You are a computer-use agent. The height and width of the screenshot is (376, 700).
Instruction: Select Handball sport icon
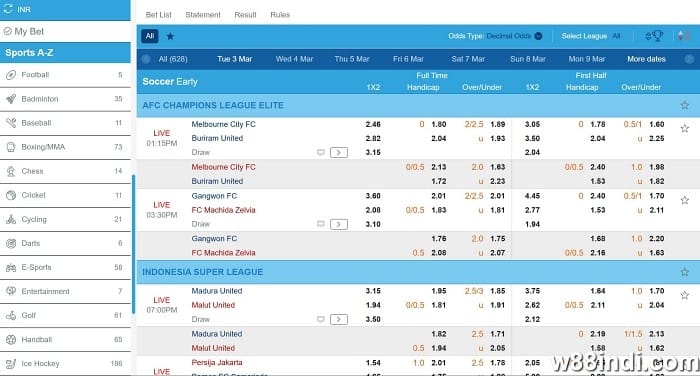[11, 339]
